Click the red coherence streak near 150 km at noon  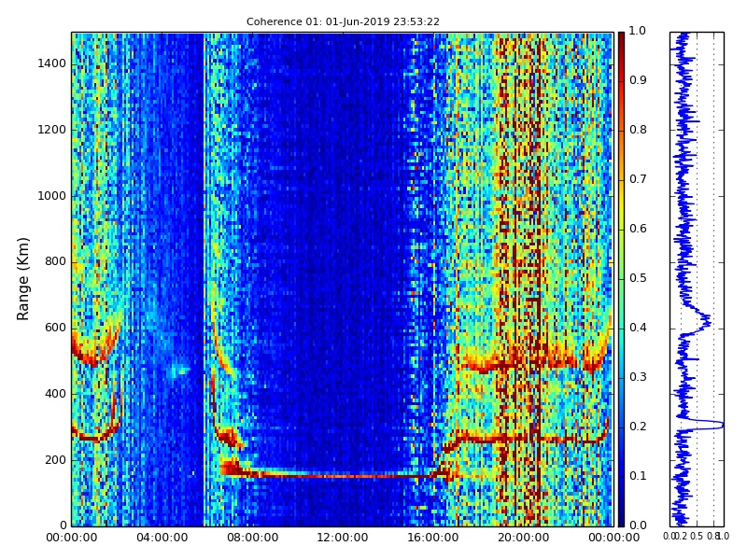[x=343, y=476]
